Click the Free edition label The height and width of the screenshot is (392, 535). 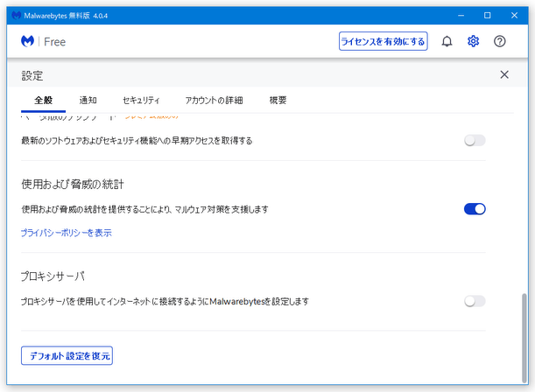click(x=54, y=42)
